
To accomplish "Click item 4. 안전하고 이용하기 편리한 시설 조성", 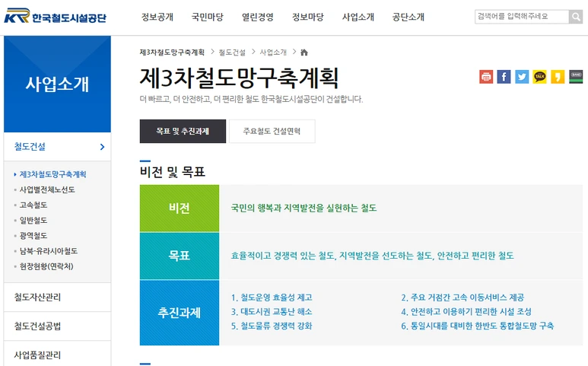I will pos(466,312).
